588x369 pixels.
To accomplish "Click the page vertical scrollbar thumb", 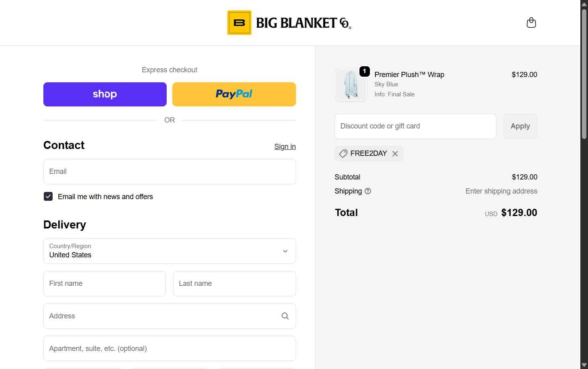I will point(584,73).
